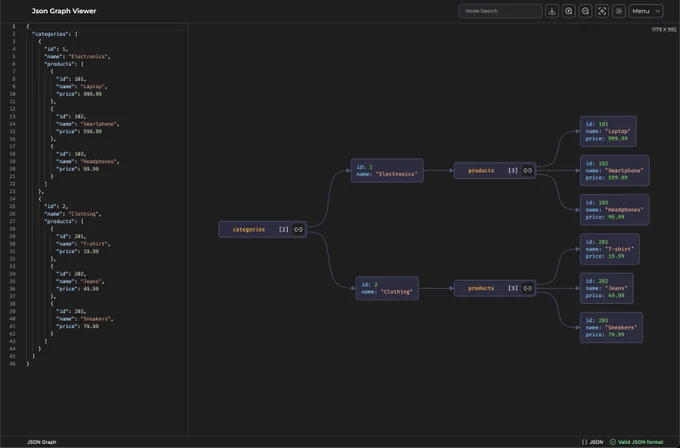Screen dimensions: 680x448
Task: Zoom in on the graph
Action: [569, 11]
